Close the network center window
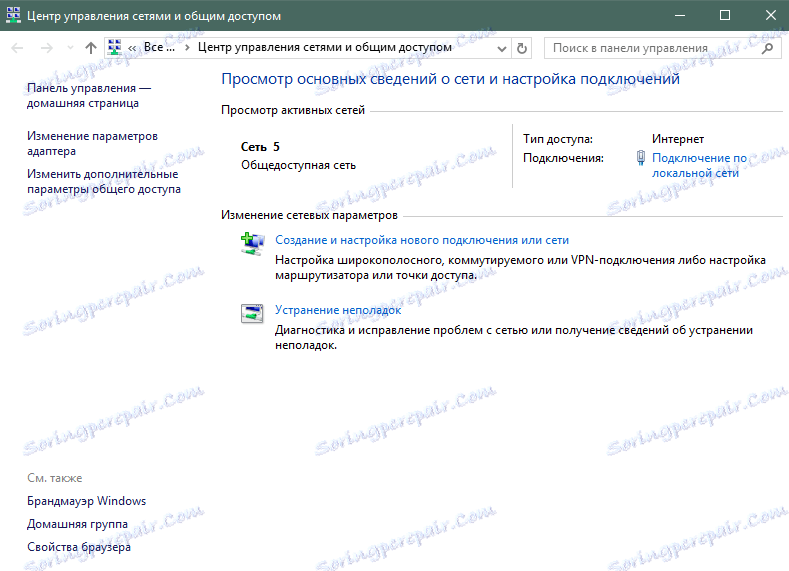This screenshot has width=789, height=571. pos(770,16)
